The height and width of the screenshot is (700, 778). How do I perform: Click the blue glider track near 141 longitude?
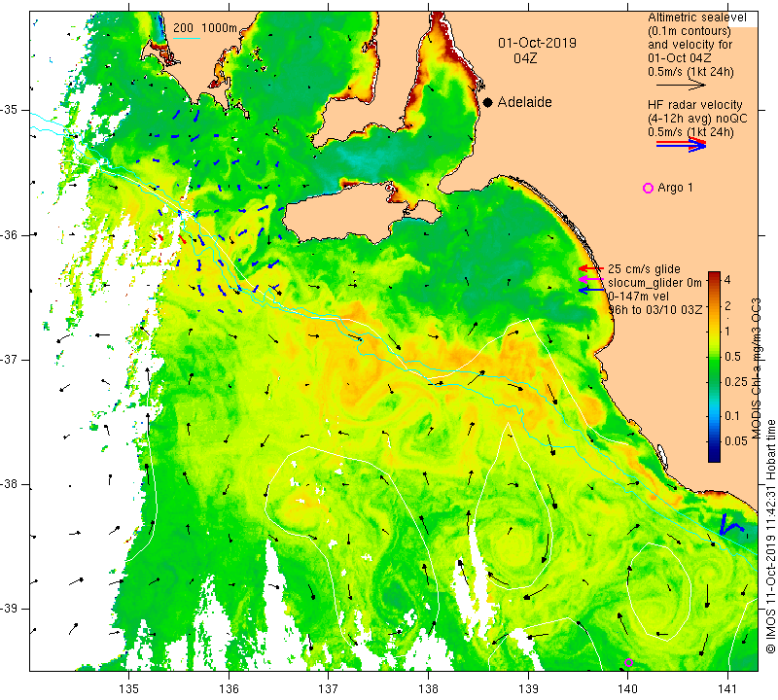(730, 524)
